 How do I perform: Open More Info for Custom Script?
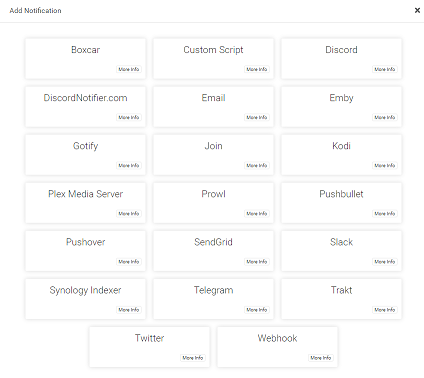(x=257, y=69)
